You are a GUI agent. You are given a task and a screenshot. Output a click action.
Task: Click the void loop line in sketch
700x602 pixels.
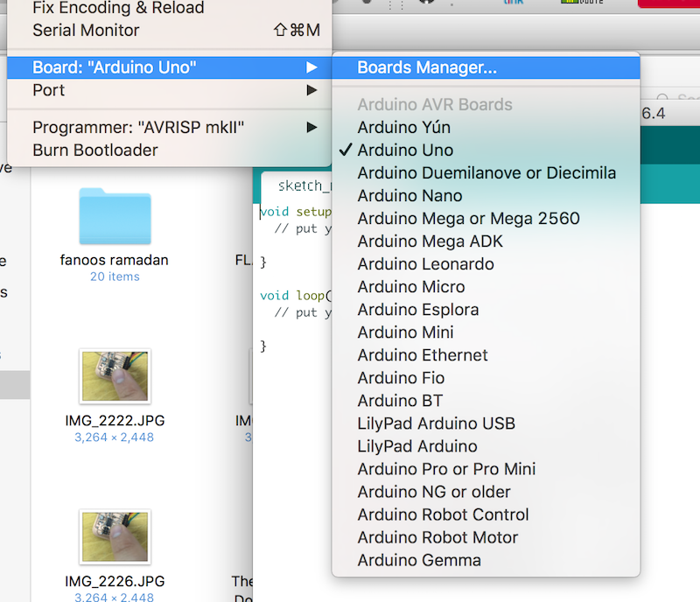coord(296,296)
